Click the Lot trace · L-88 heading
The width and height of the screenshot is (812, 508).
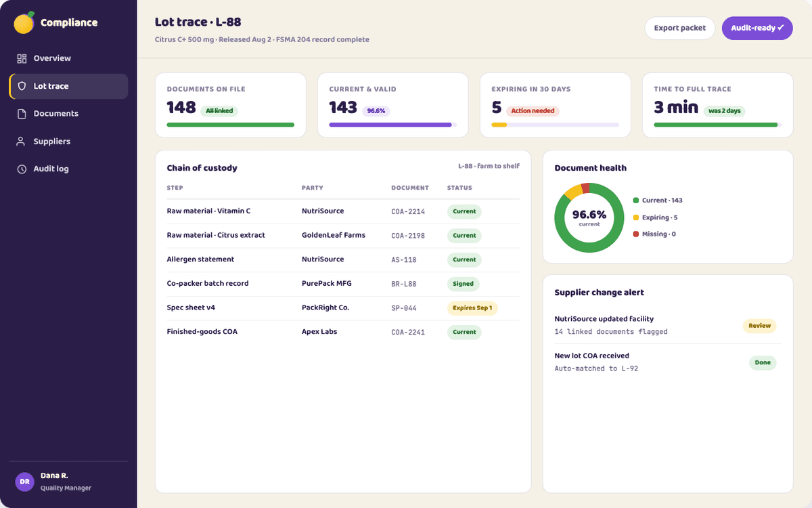pyautogui.click(x=198, y=23)
